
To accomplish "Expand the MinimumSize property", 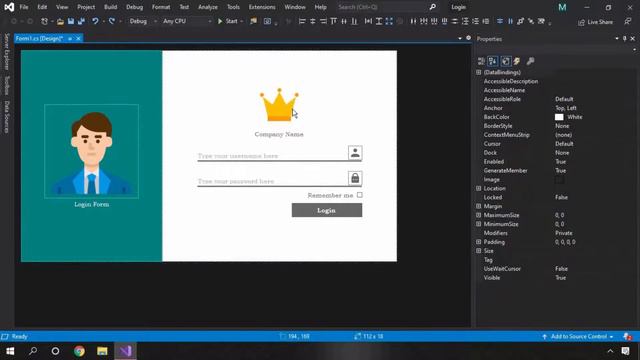I will tap(479, 224).
